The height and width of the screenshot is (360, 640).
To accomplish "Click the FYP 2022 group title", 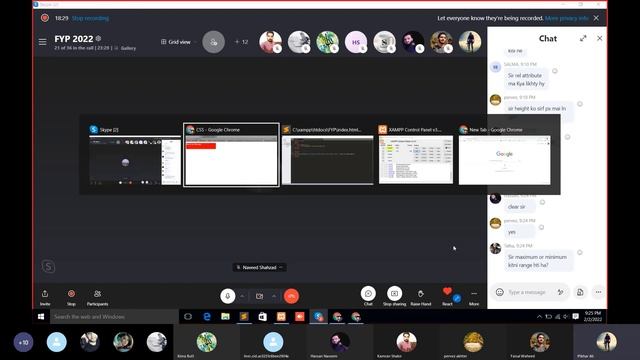I will tap(74, 39).
